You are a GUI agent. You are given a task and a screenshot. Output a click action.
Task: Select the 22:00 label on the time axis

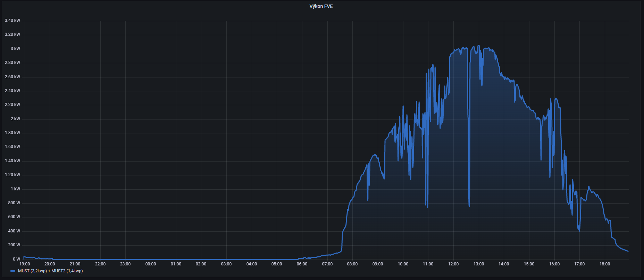pos(100,264)
